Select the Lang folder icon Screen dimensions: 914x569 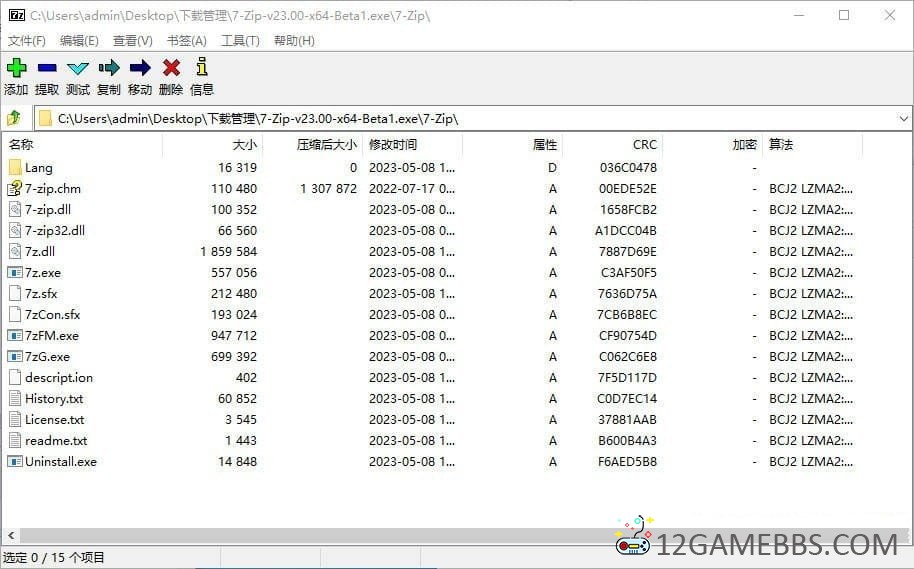(x=15, y=167)
